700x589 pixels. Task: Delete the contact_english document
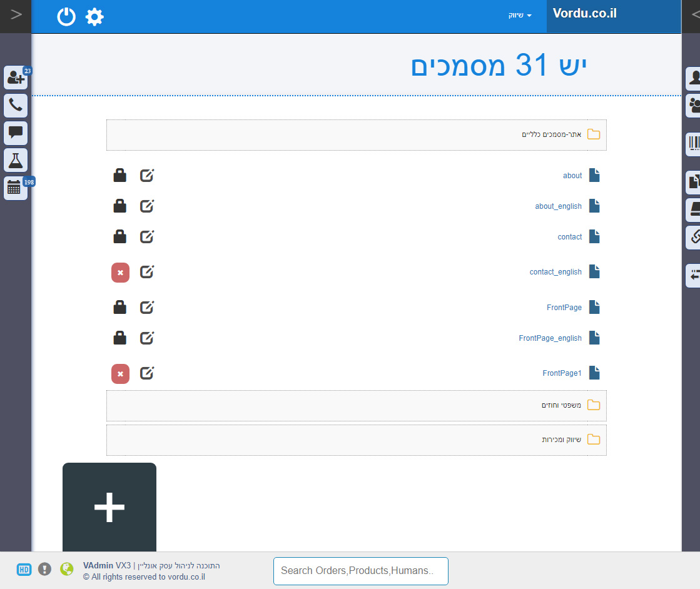click(x=120, y=273)
